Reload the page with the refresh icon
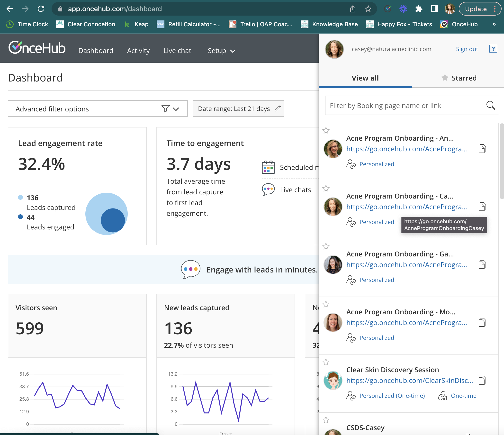 pyautogui.click(x=41, y=9)
